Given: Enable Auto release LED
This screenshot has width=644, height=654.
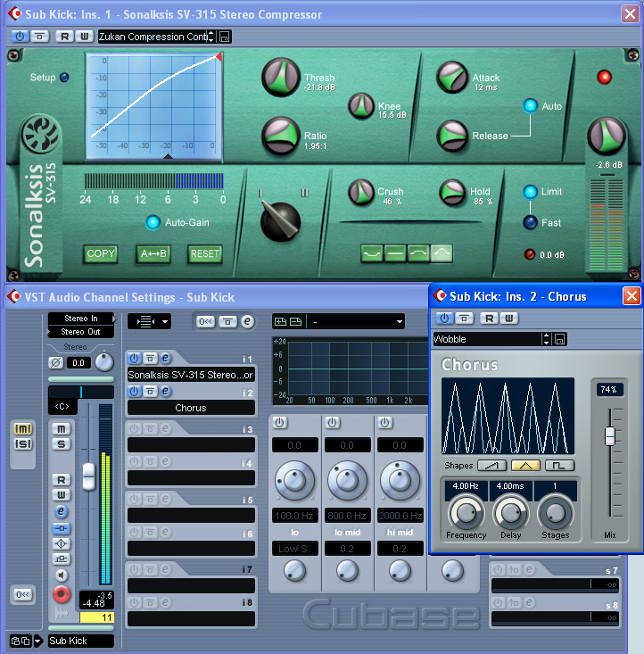Looking at the screenshot, I should click(x=530, y=105).
